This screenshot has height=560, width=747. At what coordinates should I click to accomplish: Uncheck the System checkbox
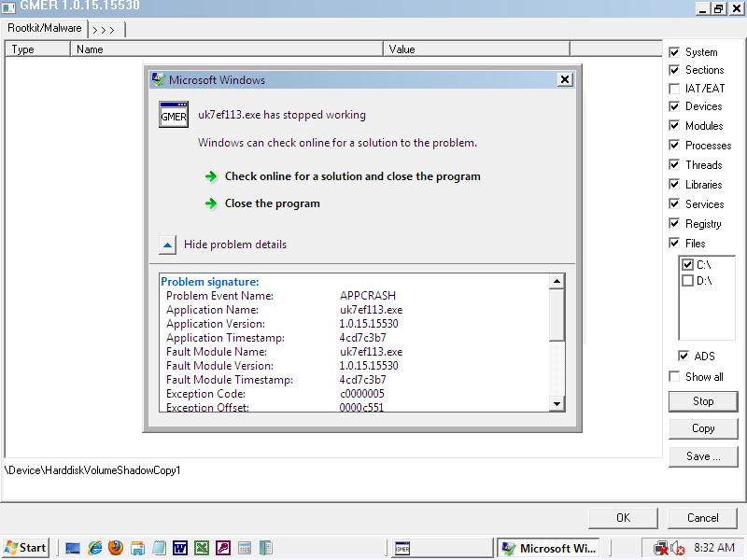(x=674, y=52)
